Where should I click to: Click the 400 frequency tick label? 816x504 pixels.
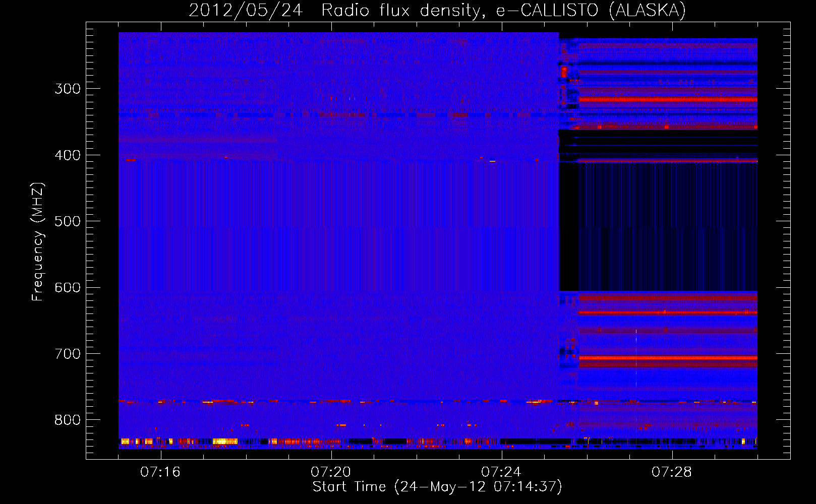tap(68, 155)
